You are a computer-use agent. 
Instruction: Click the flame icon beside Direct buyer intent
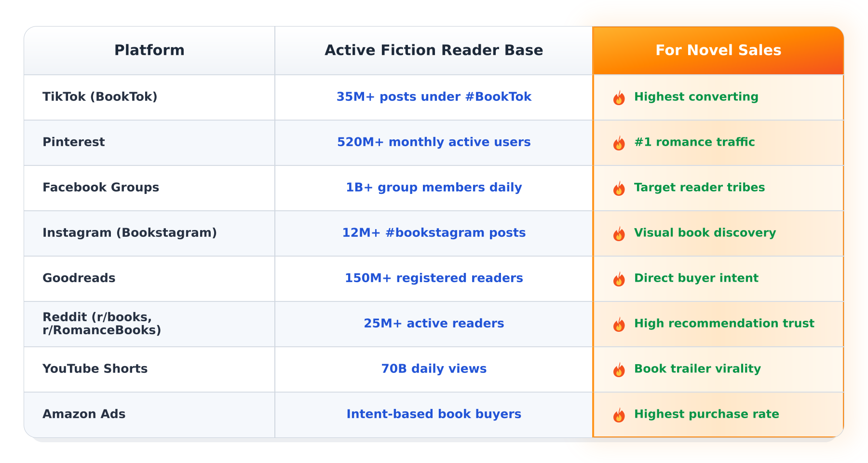pos(619,279)
